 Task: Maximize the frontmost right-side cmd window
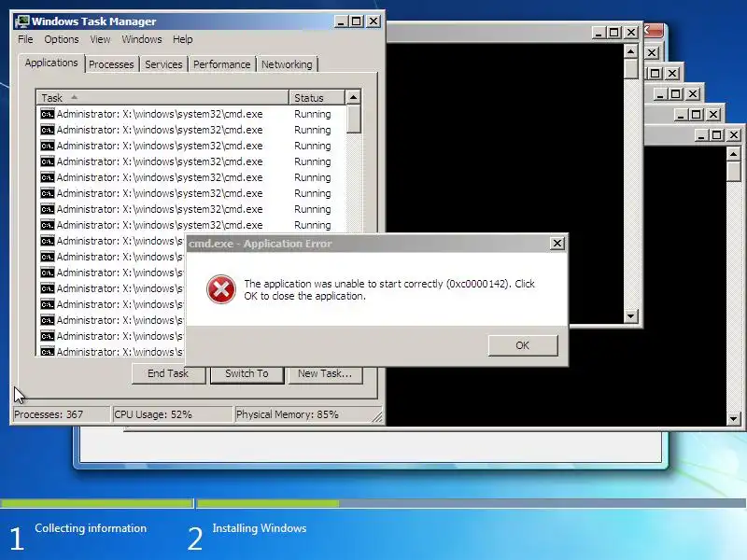[716, 135]
